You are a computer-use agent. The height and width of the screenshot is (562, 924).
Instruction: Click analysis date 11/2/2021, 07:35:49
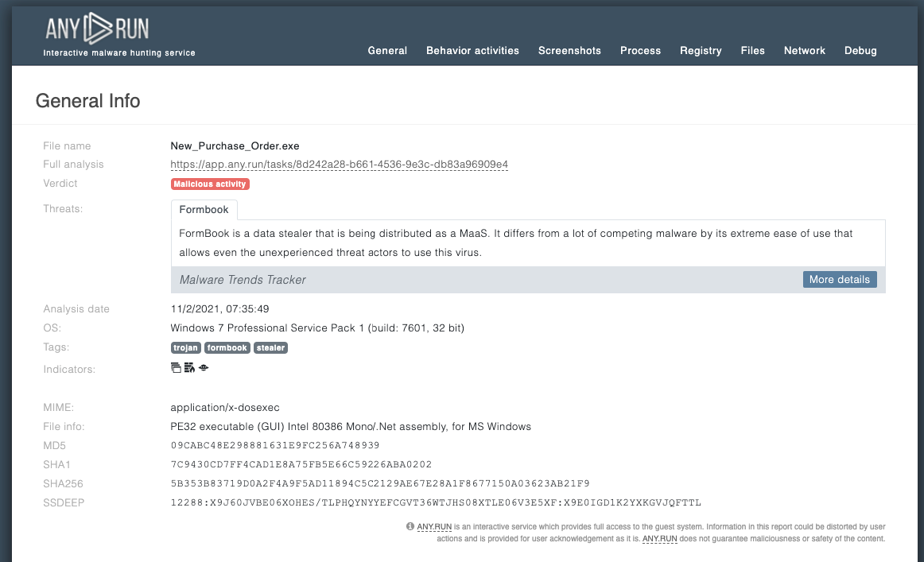pos(219,308)
